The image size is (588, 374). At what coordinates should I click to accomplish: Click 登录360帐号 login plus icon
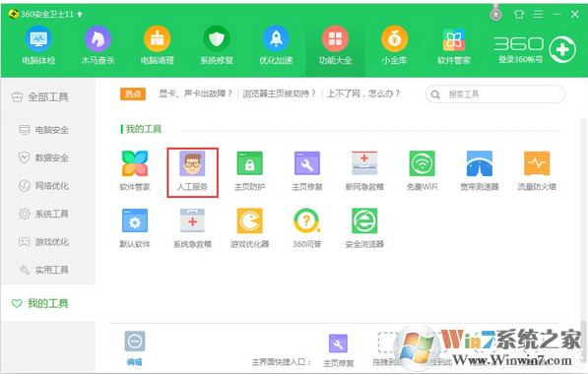562,49
